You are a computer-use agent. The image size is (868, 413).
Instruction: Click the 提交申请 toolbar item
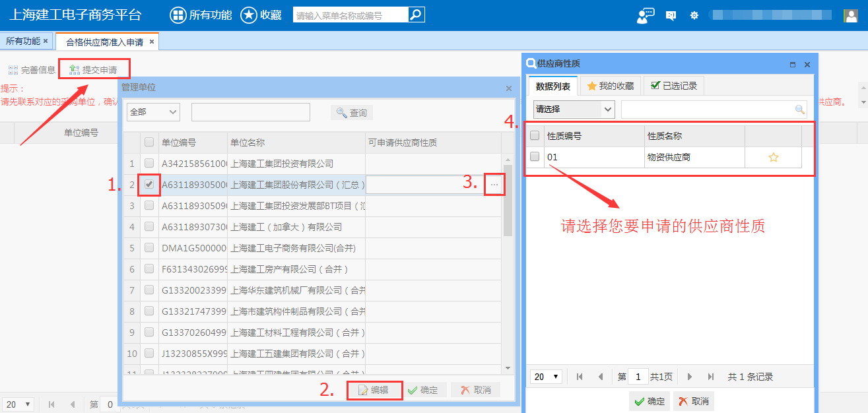93,70
